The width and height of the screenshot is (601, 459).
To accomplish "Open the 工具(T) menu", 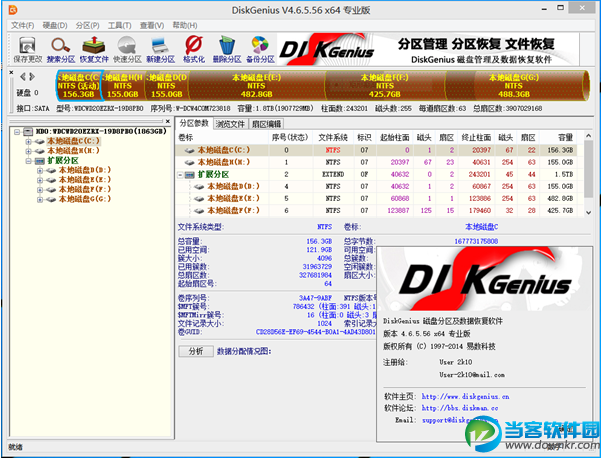I will [x=120, y=26].
